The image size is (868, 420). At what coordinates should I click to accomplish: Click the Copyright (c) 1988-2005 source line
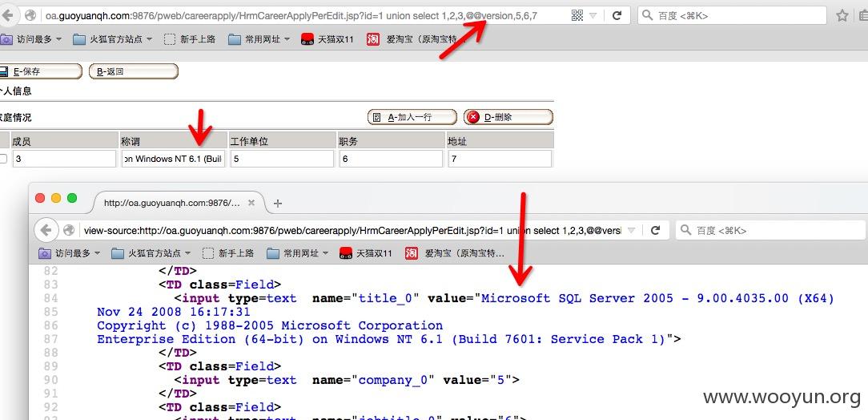pyautogui.click(x=270, y=325)
